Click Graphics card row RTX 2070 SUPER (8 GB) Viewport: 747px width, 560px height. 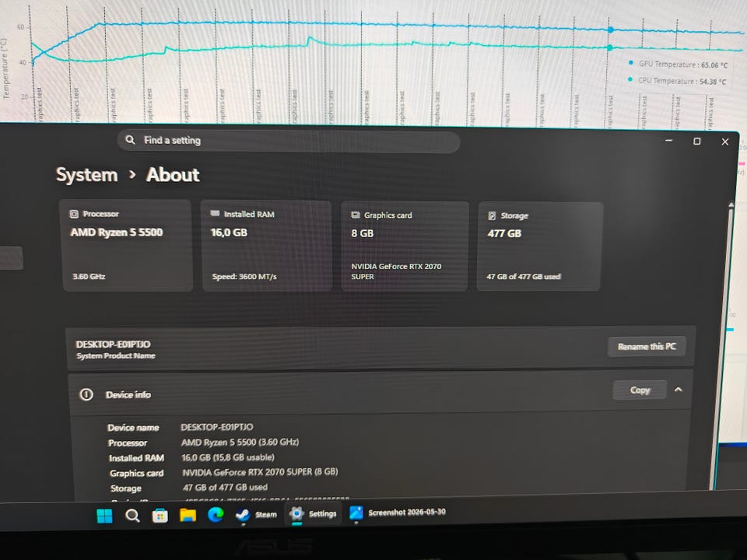260,471
